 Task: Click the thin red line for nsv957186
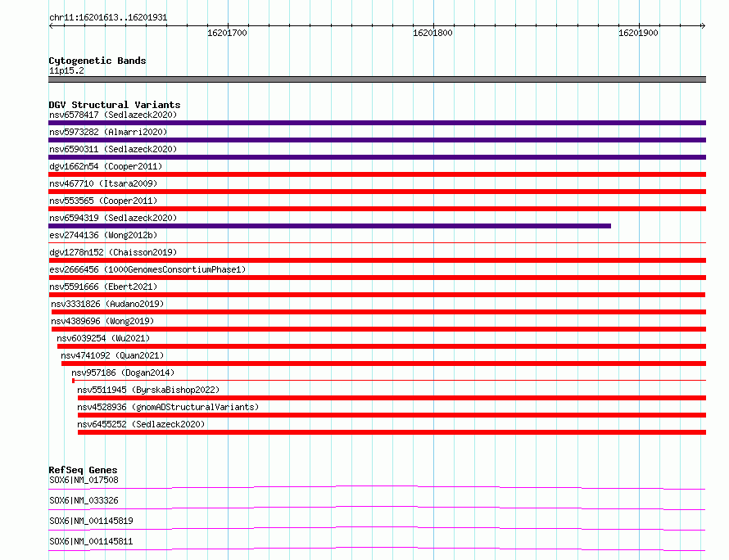389,380
